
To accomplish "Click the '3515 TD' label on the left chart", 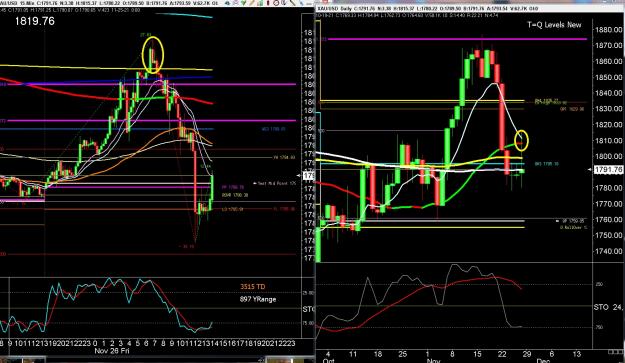I will point(253,286).
